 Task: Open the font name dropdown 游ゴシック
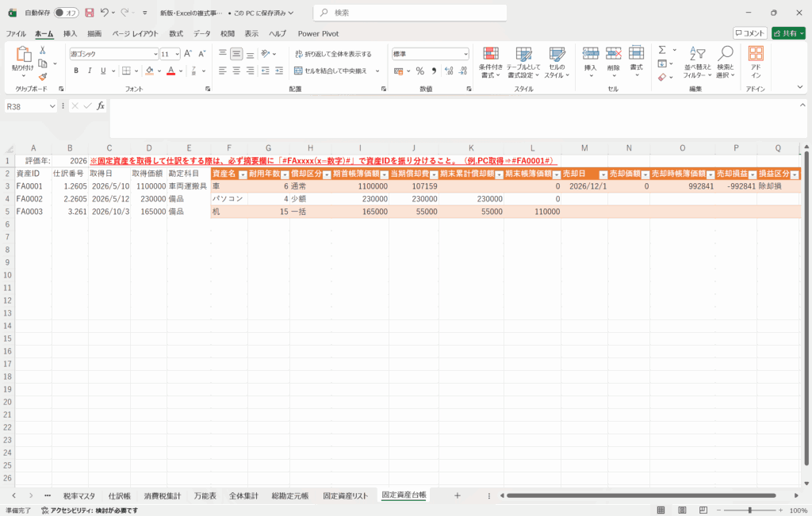[155, 54]
